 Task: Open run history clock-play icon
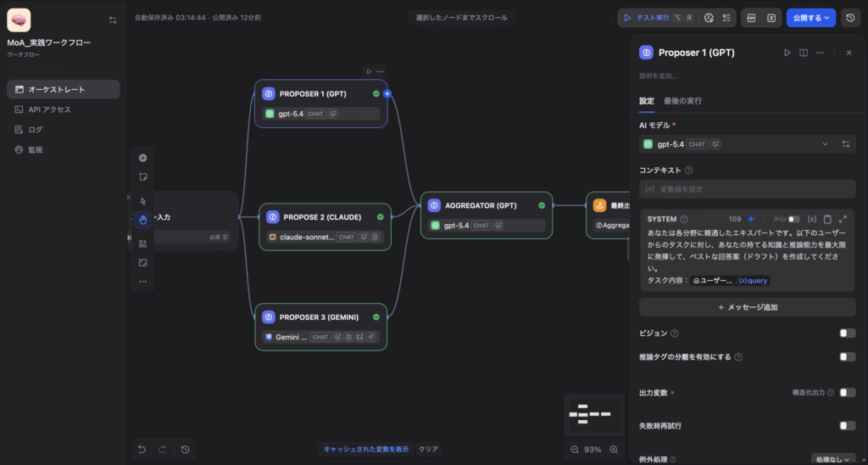[x=709, y=18]
